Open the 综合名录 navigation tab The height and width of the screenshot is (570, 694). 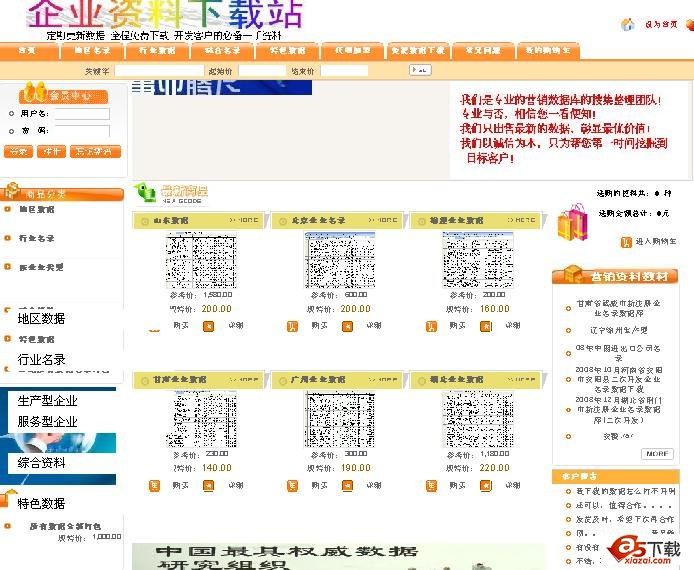pyautogui.click(x=222, y=50)
